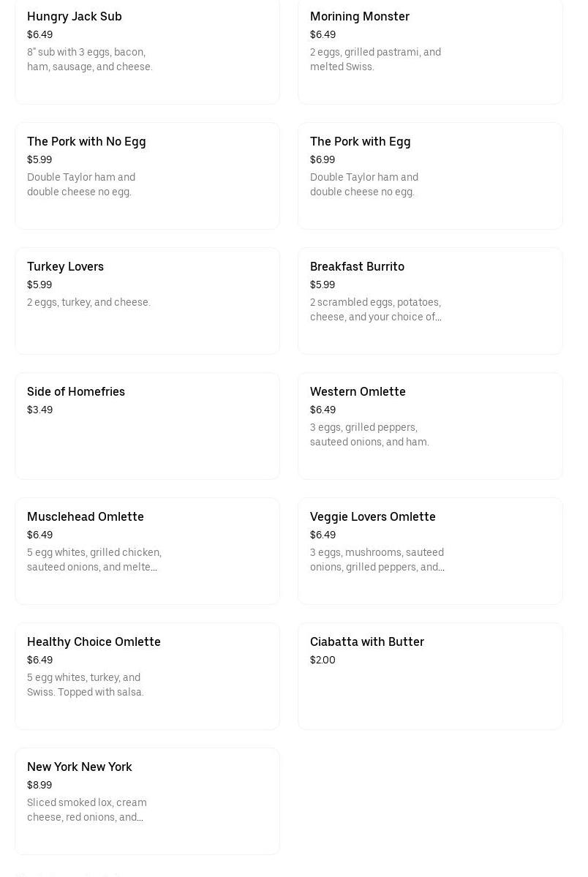Click the Musclehead Omlette ingredients description
Viewport: 588px width, 877px height.
tap(94, 560)
